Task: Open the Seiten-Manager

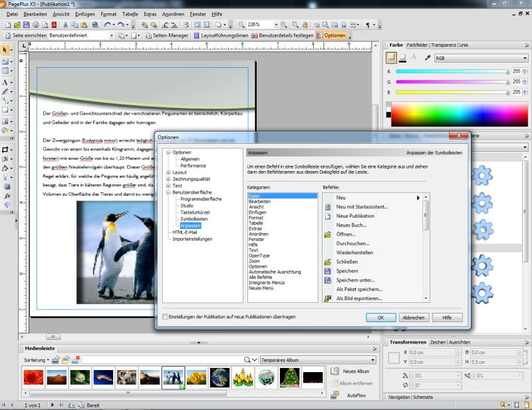Action: pos(167,35)
